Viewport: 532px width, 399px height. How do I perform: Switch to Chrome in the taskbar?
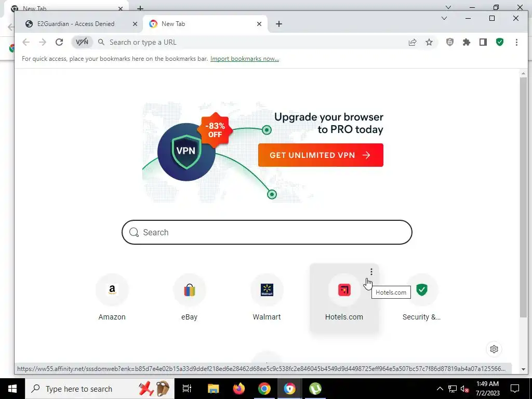click(264, 389)
